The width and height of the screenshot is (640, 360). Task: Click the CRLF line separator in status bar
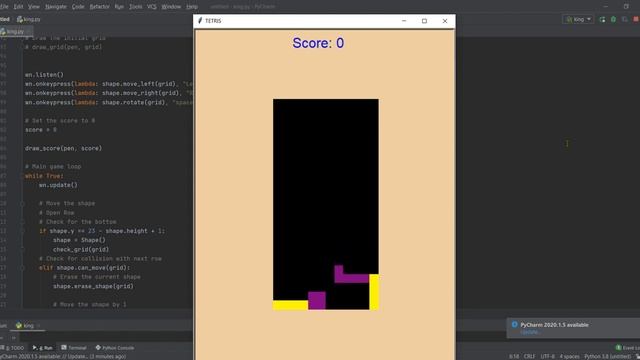[529, 356]
